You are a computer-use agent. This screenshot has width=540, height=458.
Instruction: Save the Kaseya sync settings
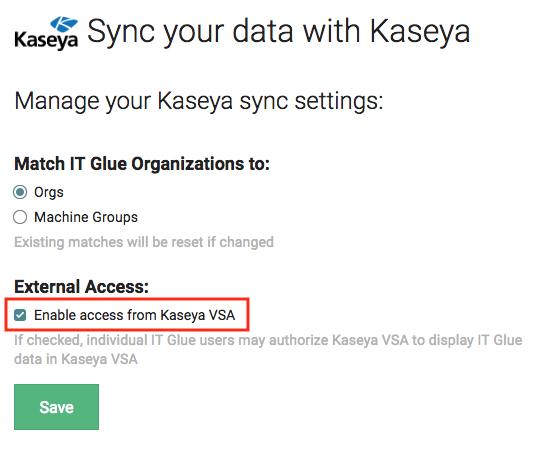click(56, 407)
